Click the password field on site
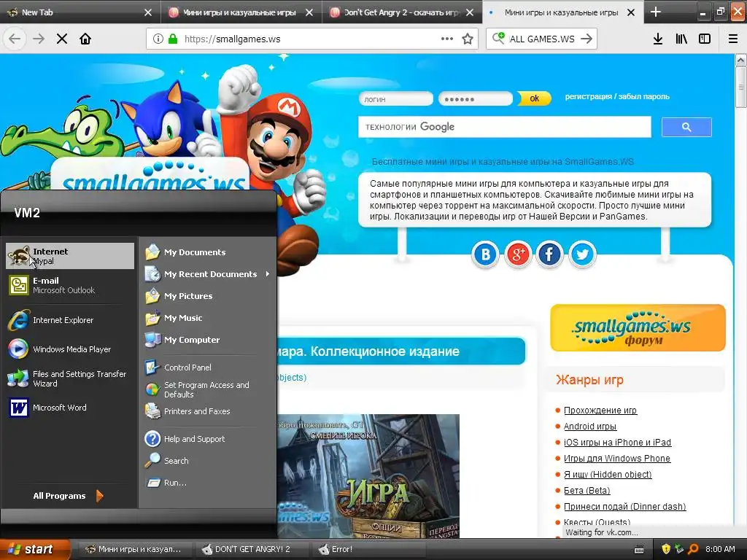This screenshot has width=747, height=560. 475,99
